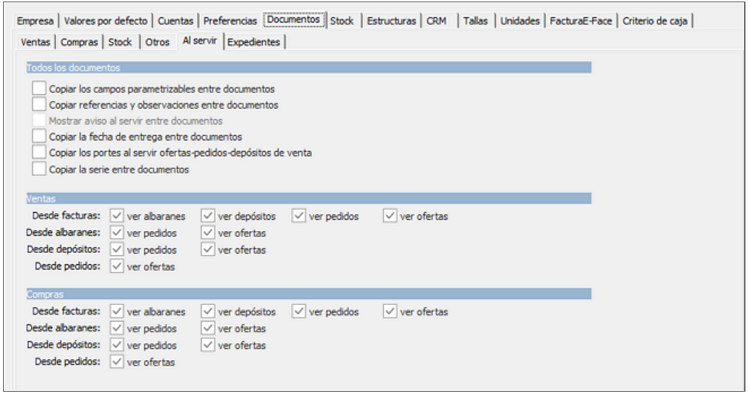750x397 pixels.
Task: Click the Compras Desde facturas label
Action: [66, 311]
